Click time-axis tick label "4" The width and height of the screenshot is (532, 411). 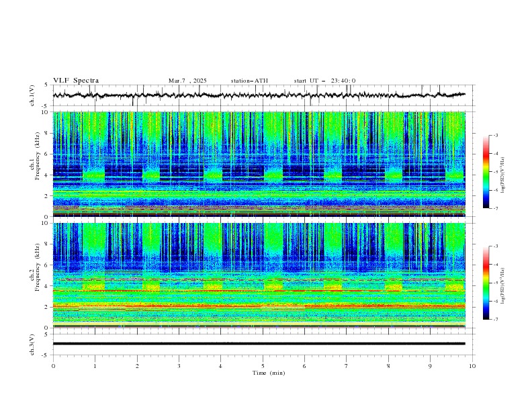tap(221, 366)
